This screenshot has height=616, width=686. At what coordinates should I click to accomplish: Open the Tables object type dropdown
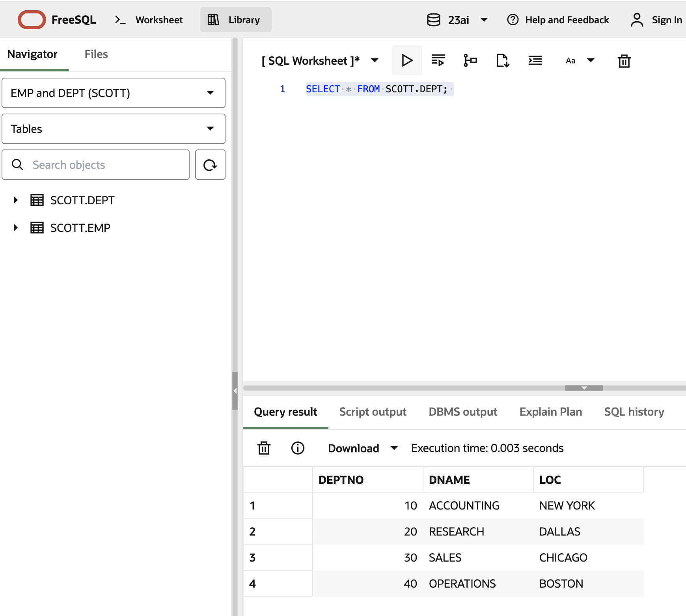(114, 129)
